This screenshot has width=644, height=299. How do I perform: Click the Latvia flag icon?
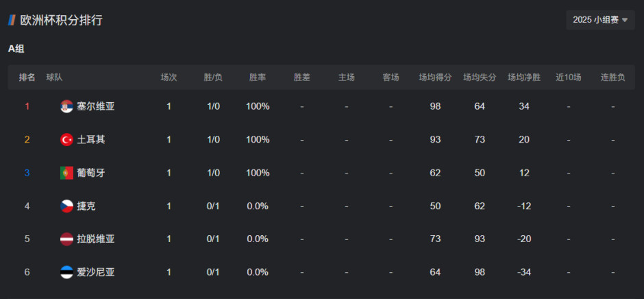[66, 239]
